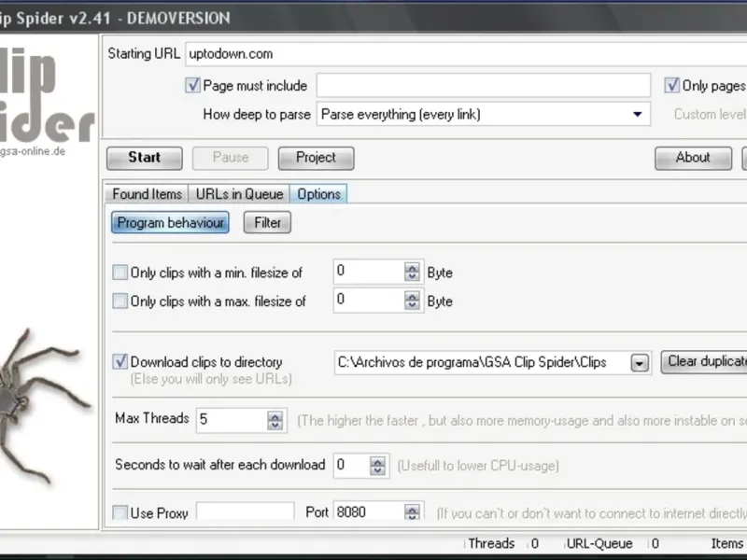This screenshot has width=747, height=560.
Task: Click the Clear duplicates button
Action: 704,362
